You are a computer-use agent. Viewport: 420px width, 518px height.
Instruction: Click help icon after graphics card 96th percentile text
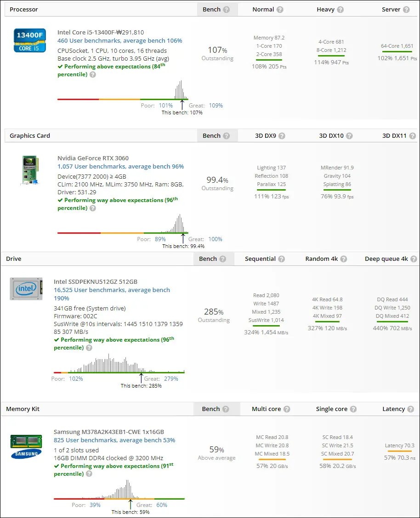93,208
